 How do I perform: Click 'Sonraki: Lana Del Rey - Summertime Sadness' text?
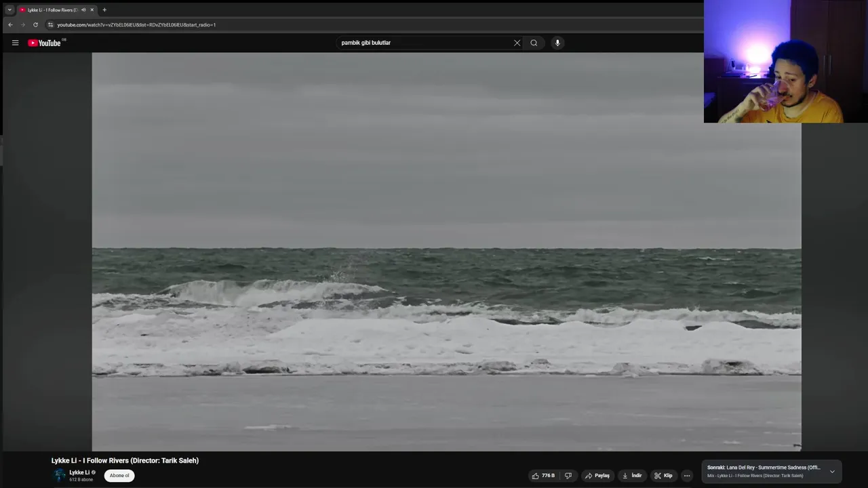coord(764,468)
